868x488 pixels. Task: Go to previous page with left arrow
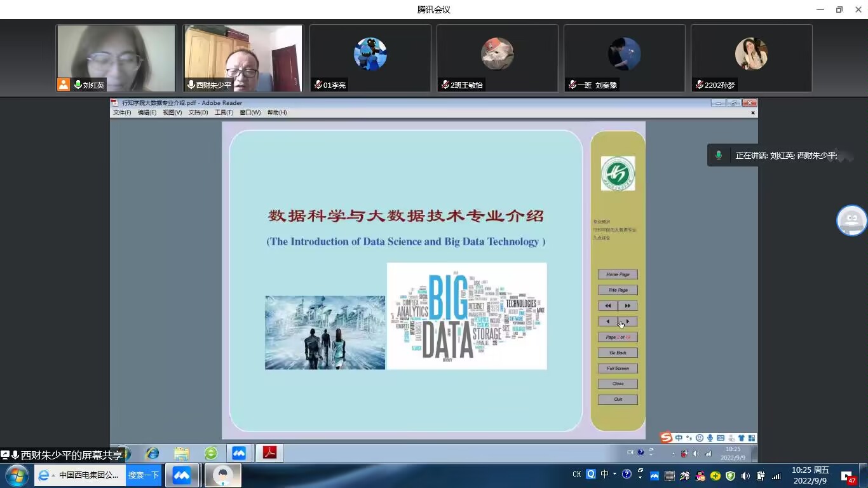point(607,322)
